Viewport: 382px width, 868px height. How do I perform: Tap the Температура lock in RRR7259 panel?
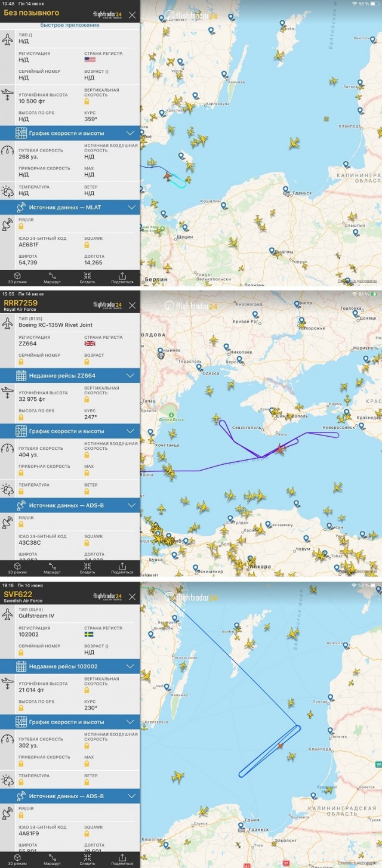[21, 492]
